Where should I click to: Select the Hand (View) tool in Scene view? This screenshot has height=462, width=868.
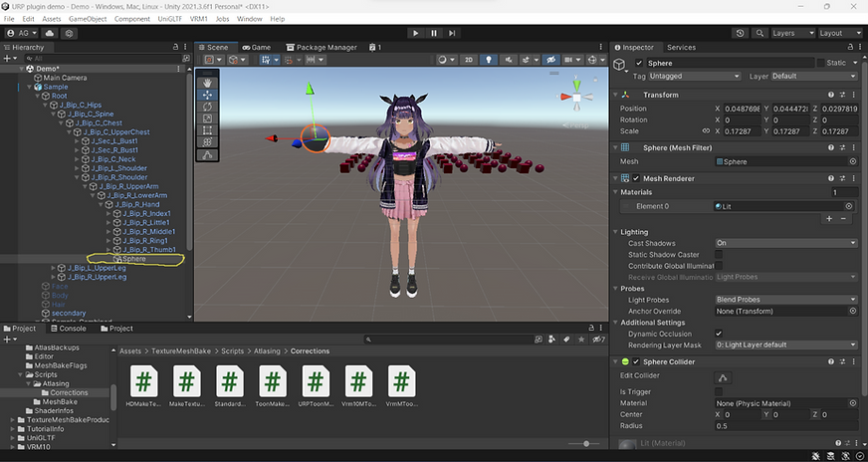tap(207, 83)
